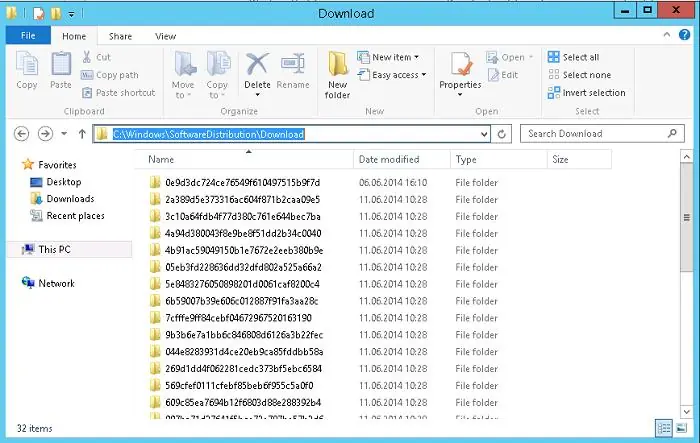Switch to the View ribbon tab
Viewport: 700px width, 443px height.
point(165,36)
